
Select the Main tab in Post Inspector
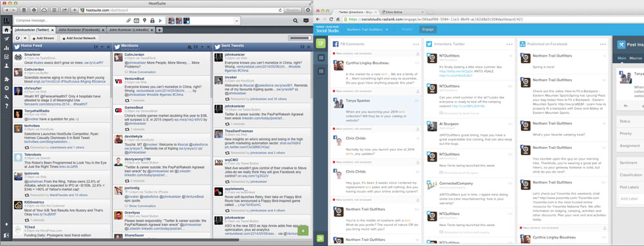pyautogui.click(x=621, y=59)
